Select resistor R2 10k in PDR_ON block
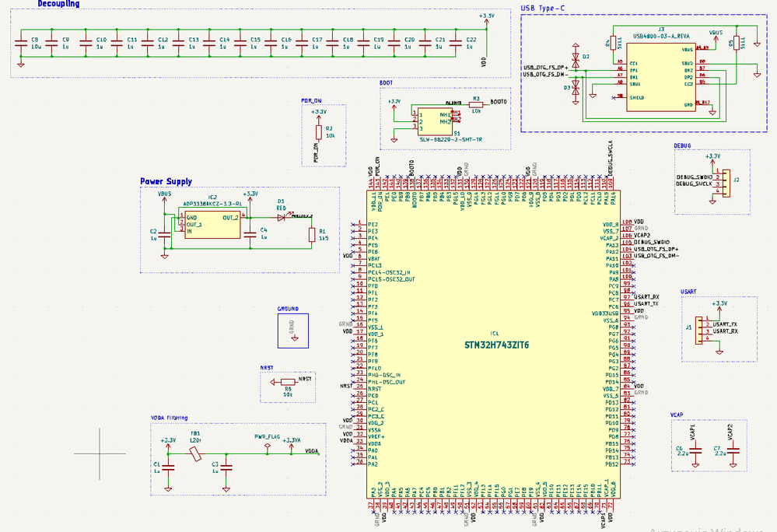Viewport: 777px width, 532px height. coord(319,132)
